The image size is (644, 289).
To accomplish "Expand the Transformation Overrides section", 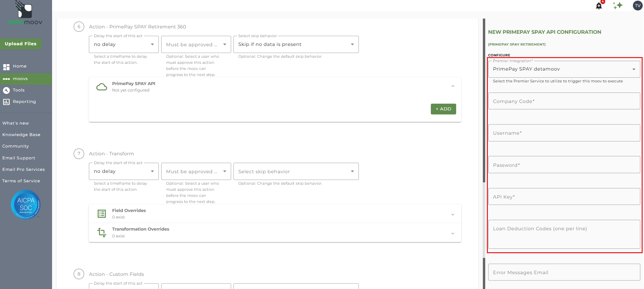I will (x=453, y=234).
